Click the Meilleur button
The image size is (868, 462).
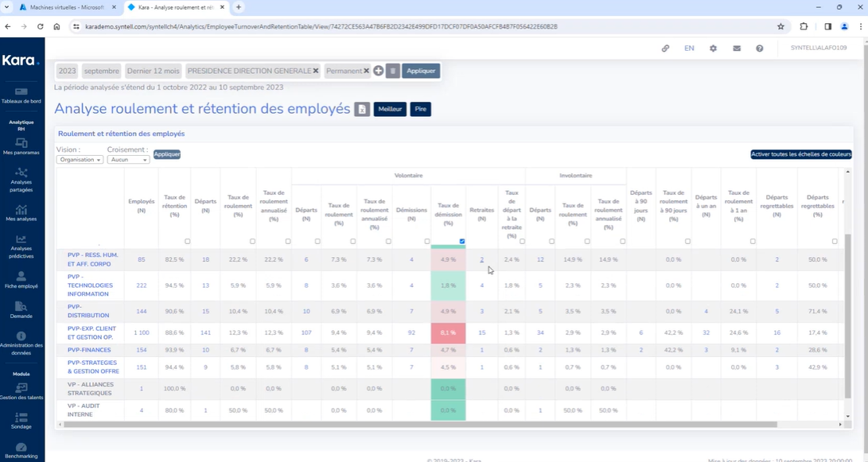[x=391, y=109]
